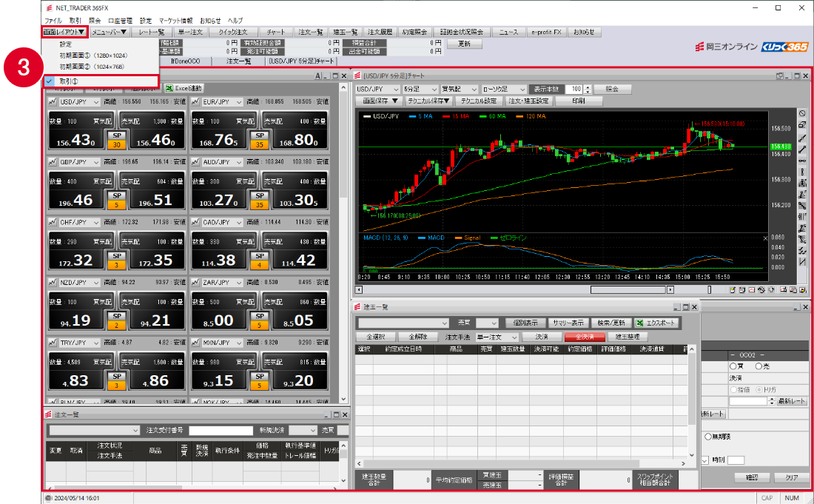814x504 pixels.
Task: Click the crosshair plus icon below the chart
Action: click(x=772, y=289)
